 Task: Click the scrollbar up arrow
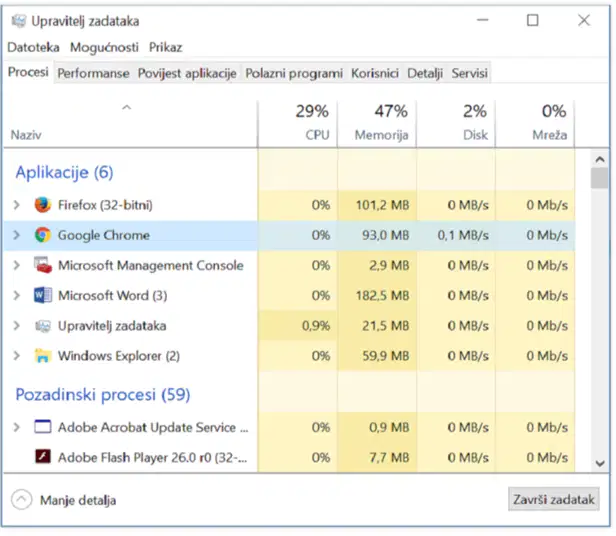tap(600, 159)
